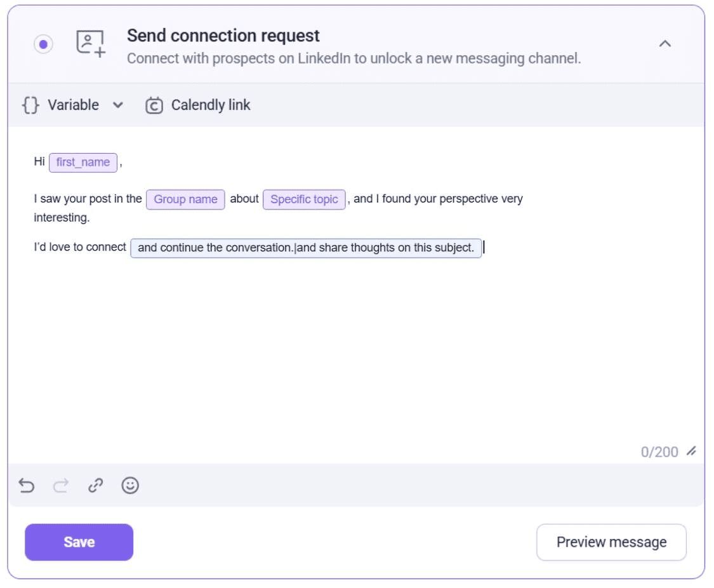Open the Variable dropdown arrow
Screen dimensions: 714x588
click(x=118, y=105)
